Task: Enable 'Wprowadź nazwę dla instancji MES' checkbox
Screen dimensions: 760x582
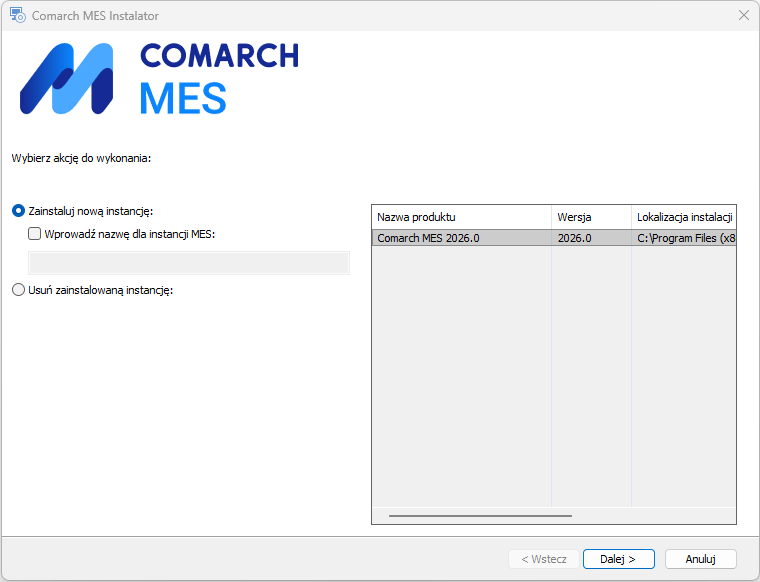Action: 34,234
